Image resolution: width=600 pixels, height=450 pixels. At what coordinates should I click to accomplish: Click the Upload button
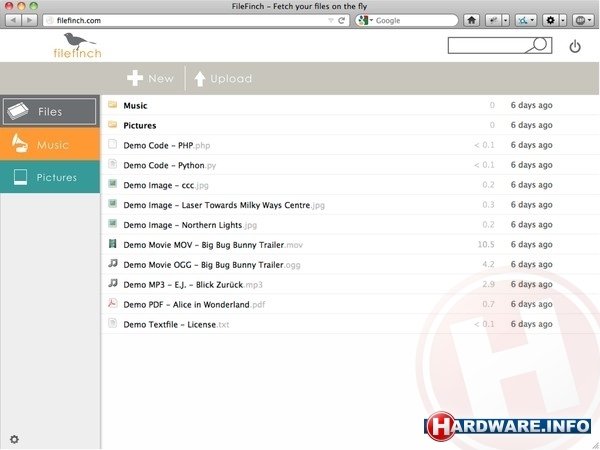point(222,78)
